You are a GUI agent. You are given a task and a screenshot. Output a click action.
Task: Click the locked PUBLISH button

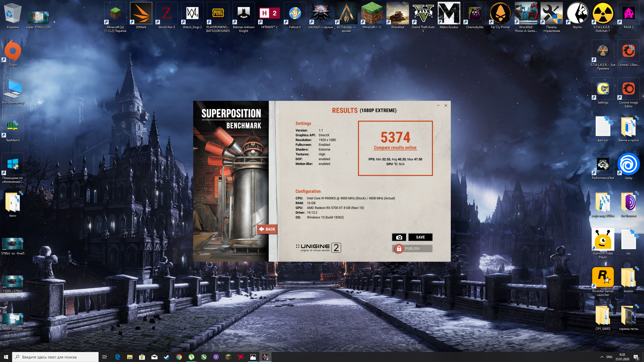pos(412,248)
